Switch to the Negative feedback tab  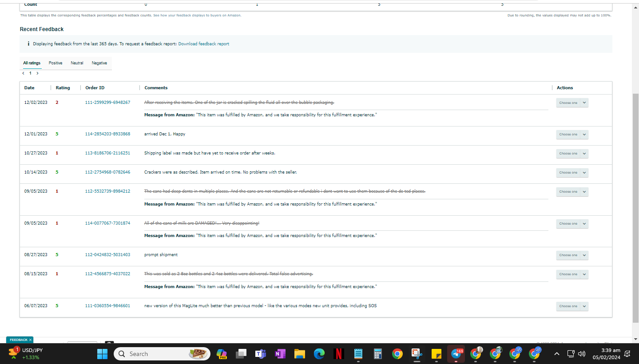pos(99,63)
